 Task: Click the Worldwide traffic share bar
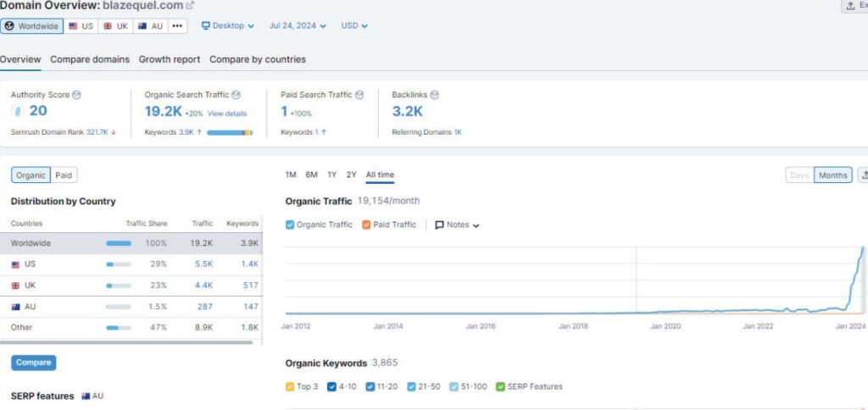click(119, 243)
